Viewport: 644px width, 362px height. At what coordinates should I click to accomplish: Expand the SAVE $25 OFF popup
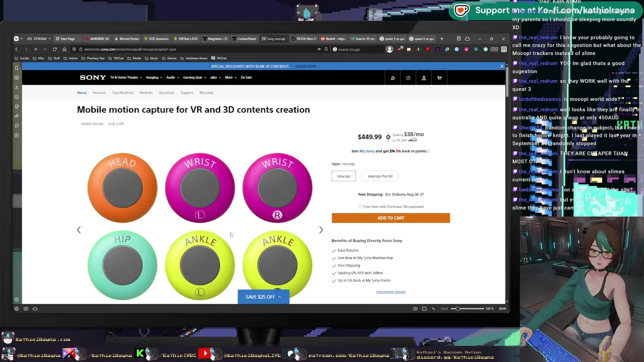click(x=263, y=297)
